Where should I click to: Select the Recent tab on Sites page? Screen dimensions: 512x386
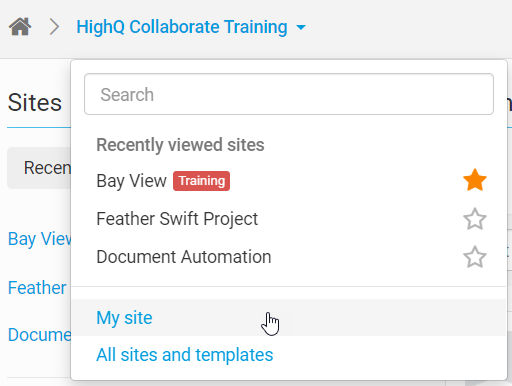39,168
